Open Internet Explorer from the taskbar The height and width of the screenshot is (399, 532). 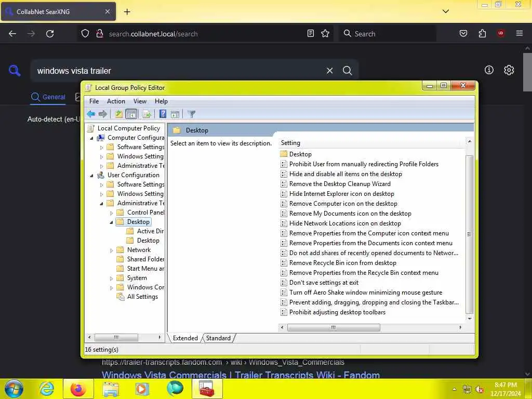[x=46, y=389]
